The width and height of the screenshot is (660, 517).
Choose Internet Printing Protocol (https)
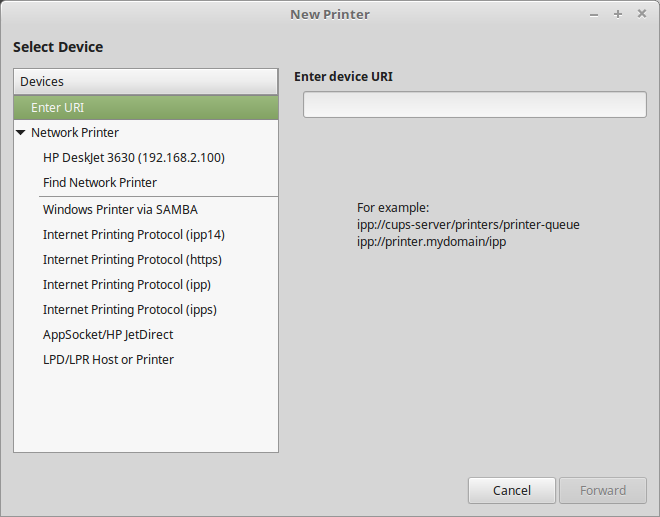click(132, 260)
